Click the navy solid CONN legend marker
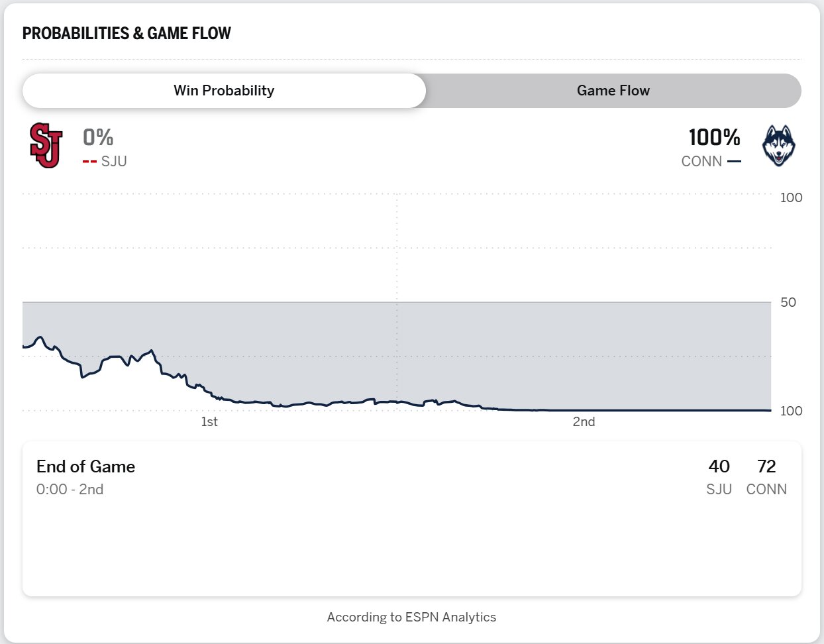 (x=734, y=162)
